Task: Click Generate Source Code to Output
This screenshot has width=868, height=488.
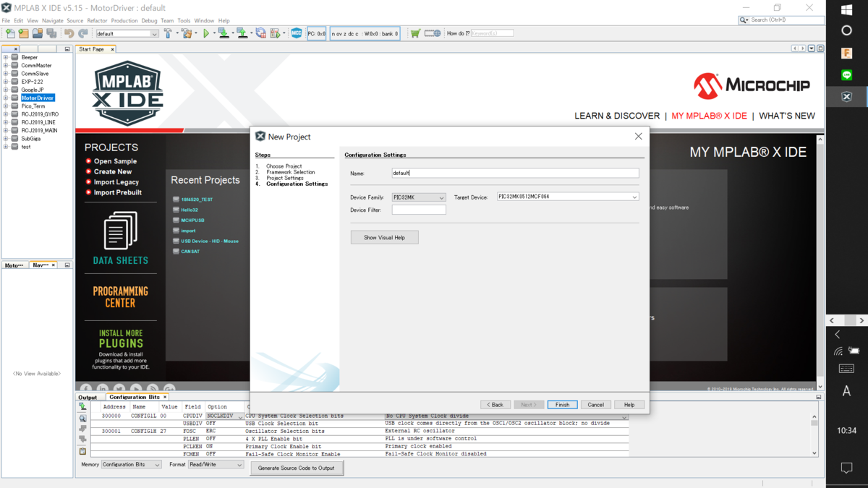Action: coord(297,468)
